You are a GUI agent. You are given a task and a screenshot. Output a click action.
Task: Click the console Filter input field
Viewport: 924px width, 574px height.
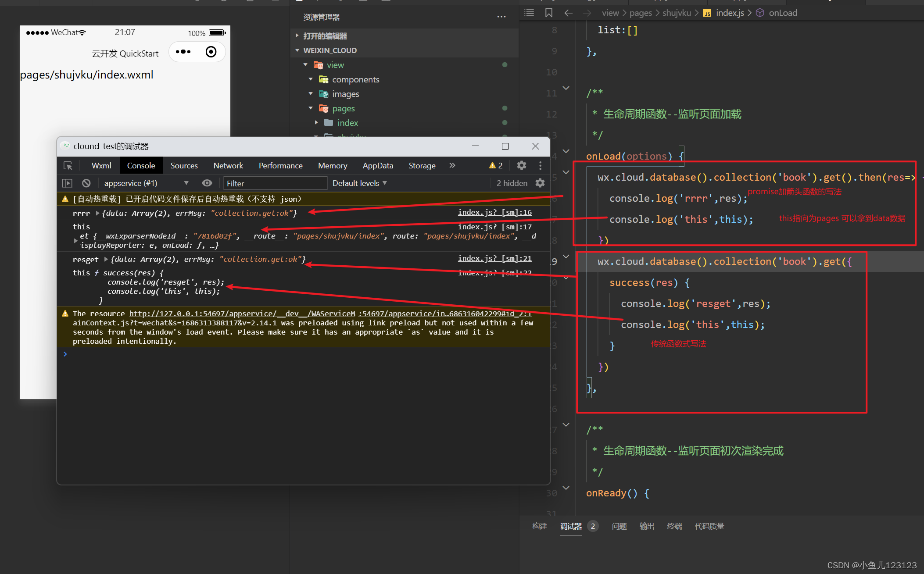pos(275,183)
